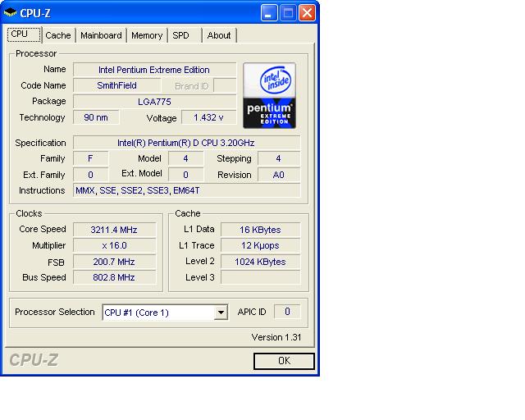The image size is (525, 420).
Task: Click the OK button
Action: click(284, 361)
